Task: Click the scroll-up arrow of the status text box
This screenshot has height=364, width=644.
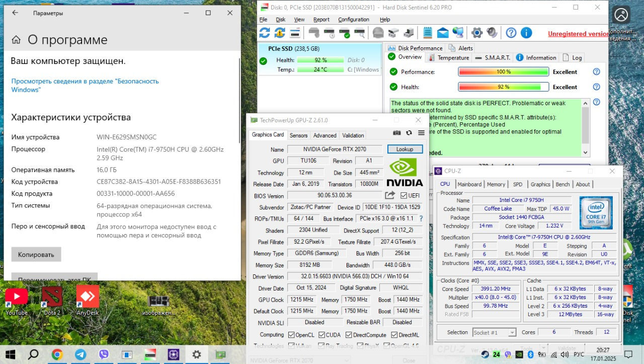Action: [x=585, y=103]
